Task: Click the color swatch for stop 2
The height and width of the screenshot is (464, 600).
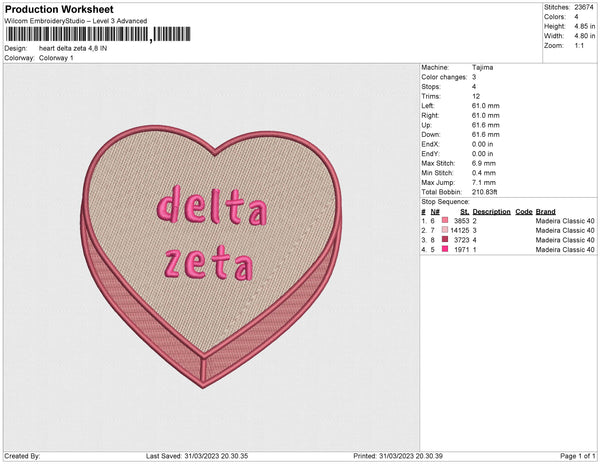Action: click(x=445, y=230)
